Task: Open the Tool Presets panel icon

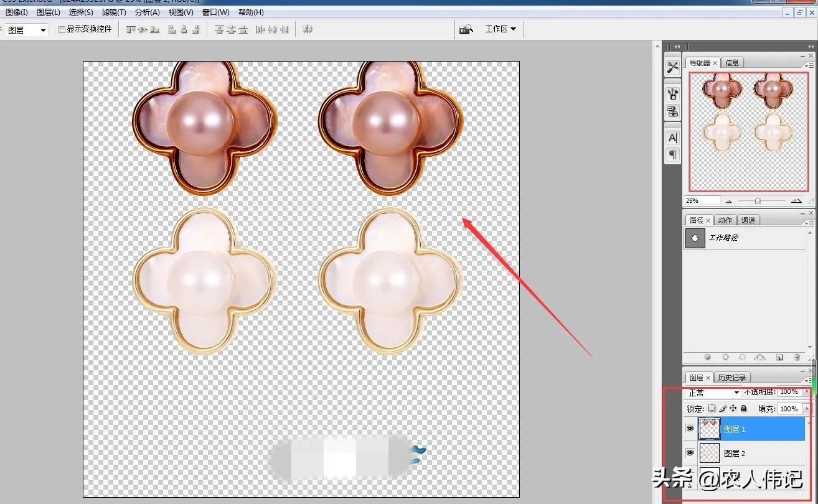Action: [672, 67]
